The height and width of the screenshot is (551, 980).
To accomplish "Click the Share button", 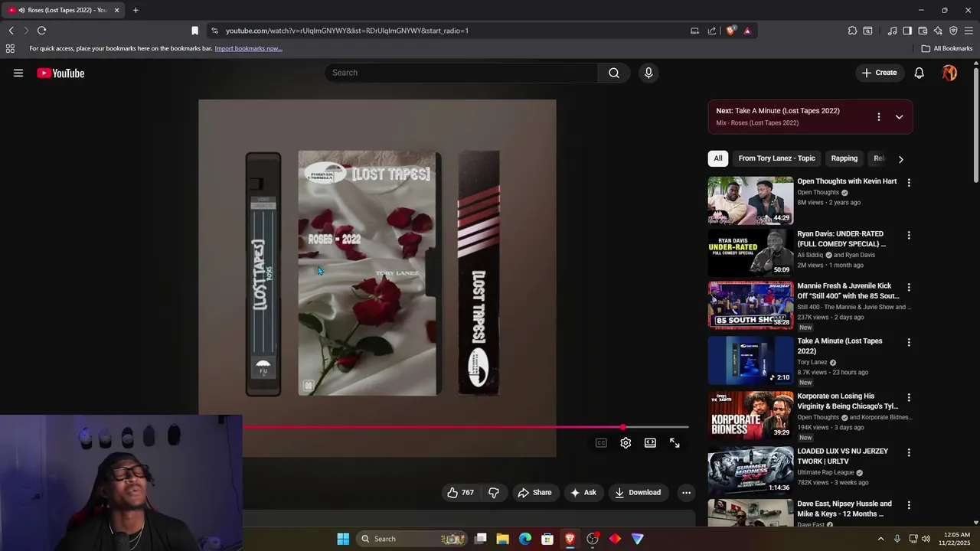I will (534, 492).
